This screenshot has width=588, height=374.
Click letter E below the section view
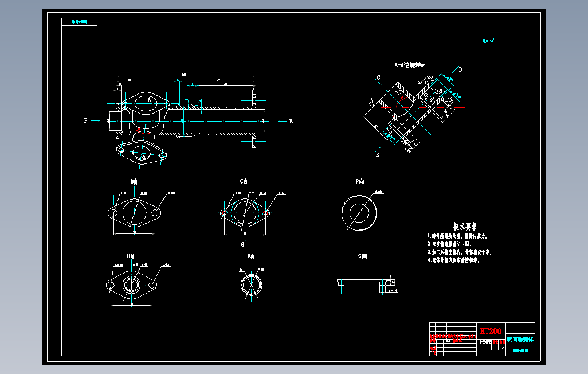[x=377, y=155]
